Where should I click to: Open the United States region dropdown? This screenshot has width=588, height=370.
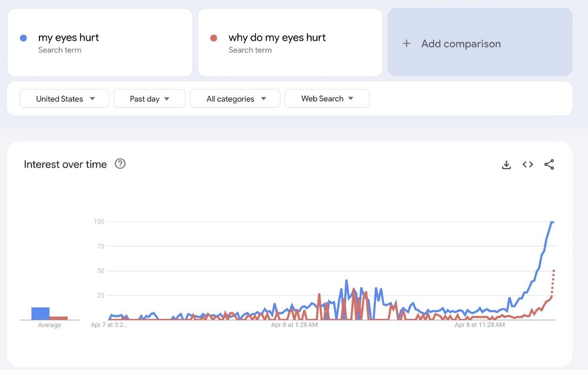[65, 99]
